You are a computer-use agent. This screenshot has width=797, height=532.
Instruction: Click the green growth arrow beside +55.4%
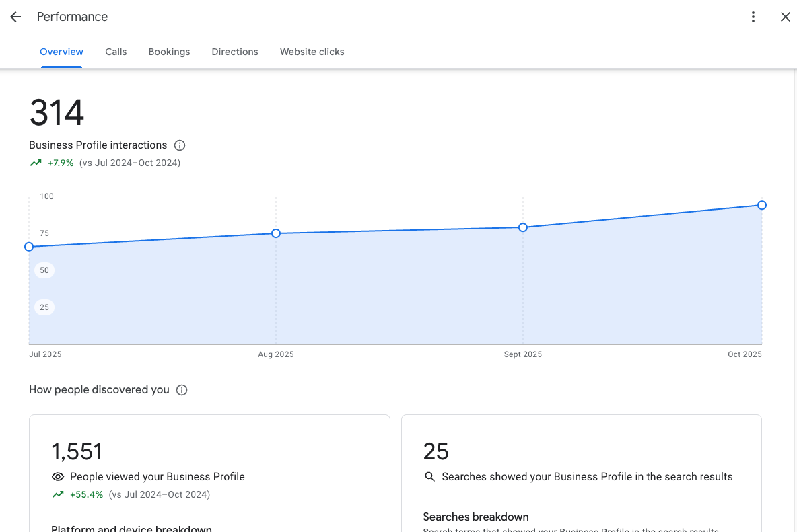pos(57,494)
